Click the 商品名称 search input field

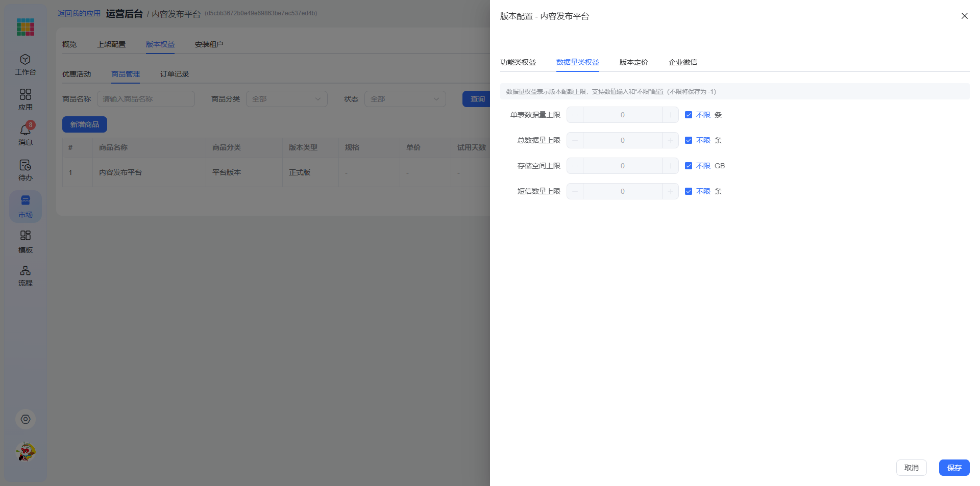coord(146,99)
